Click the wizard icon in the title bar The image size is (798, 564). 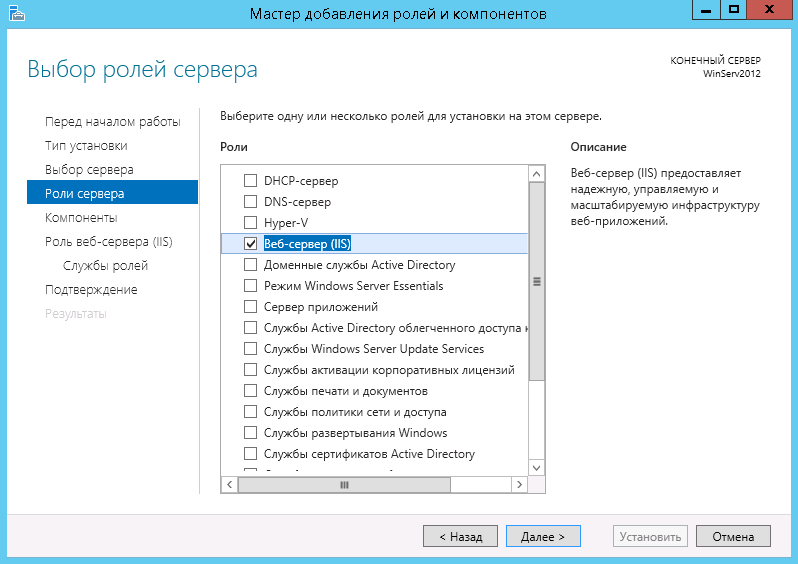click(13, 13)
